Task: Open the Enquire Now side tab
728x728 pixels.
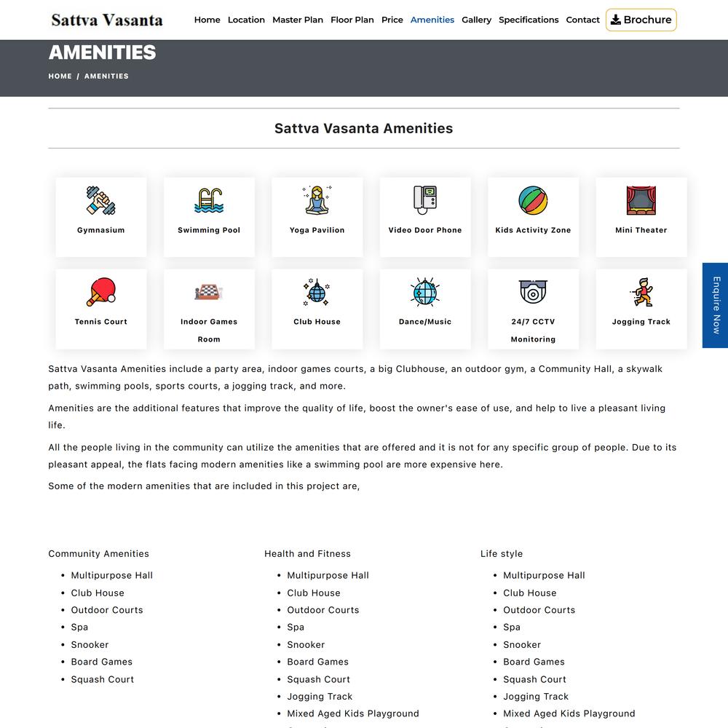Action: click(x=715, y=305)
